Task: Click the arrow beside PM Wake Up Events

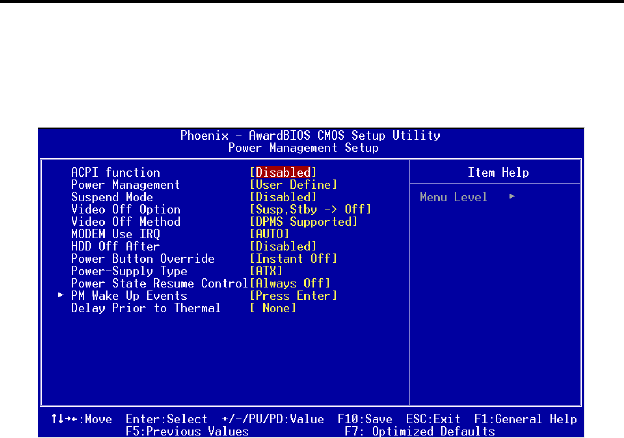Action: point(60,295)
